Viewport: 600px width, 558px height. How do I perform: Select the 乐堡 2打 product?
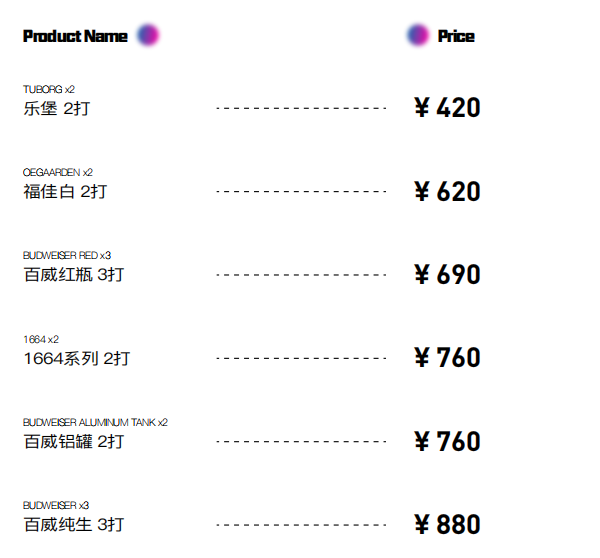(x=57, y=108)
